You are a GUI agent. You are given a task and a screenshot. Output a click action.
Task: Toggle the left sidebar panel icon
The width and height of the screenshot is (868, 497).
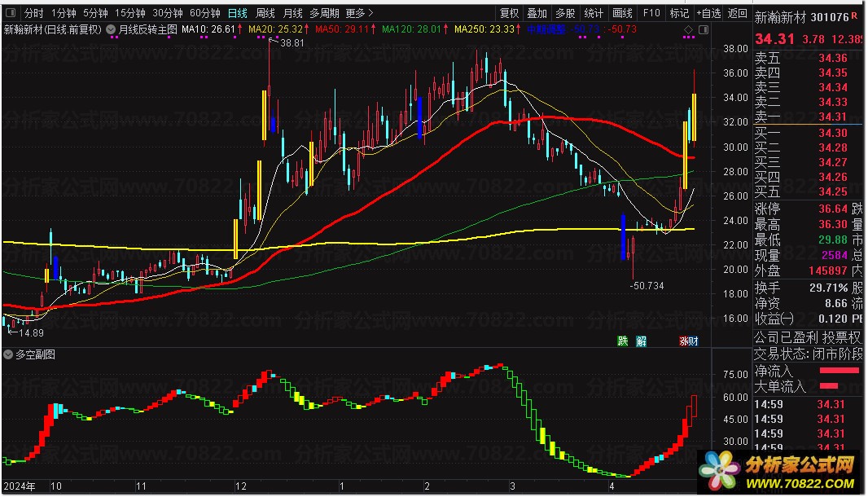11,12
